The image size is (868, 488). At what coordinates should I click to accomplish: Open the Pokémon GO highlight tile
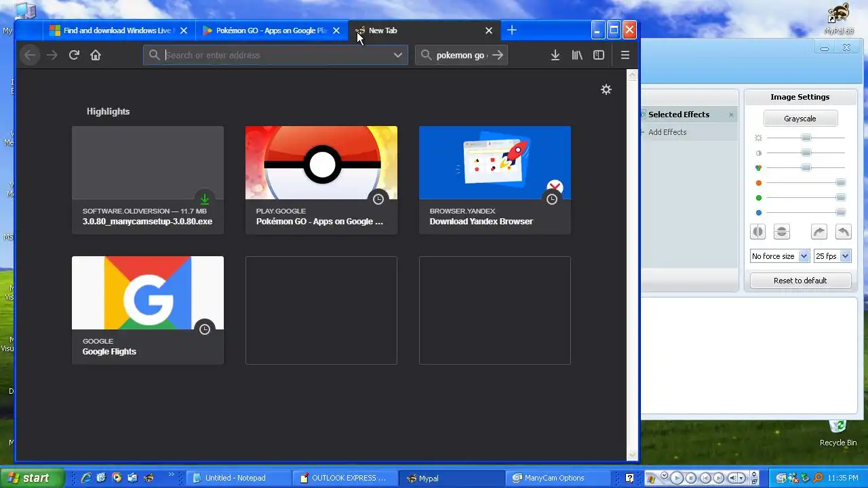tap(321, 180)
